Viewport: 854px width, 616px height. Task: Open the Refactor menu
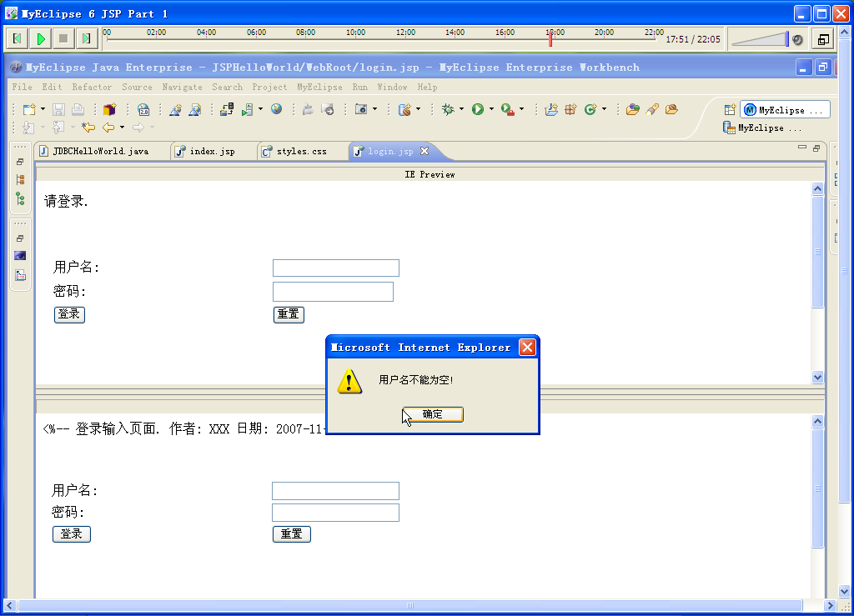click(x=92, y=87)
